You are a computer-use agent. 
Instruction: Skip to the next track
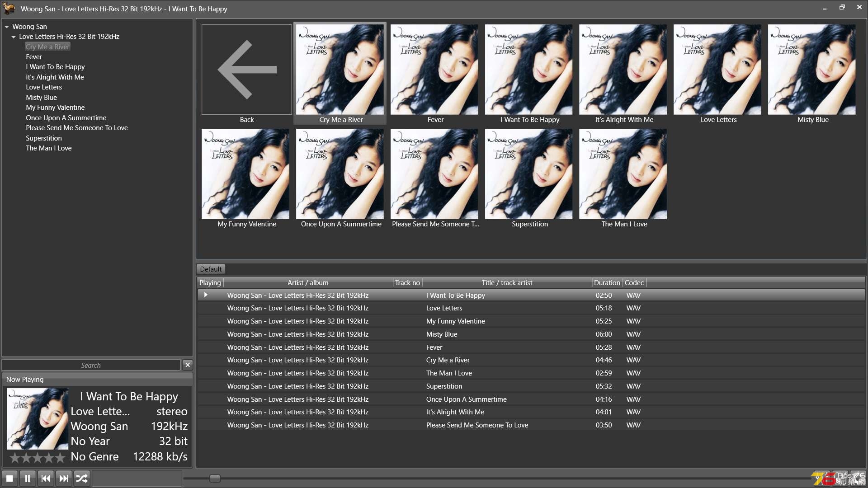point(64,478)
